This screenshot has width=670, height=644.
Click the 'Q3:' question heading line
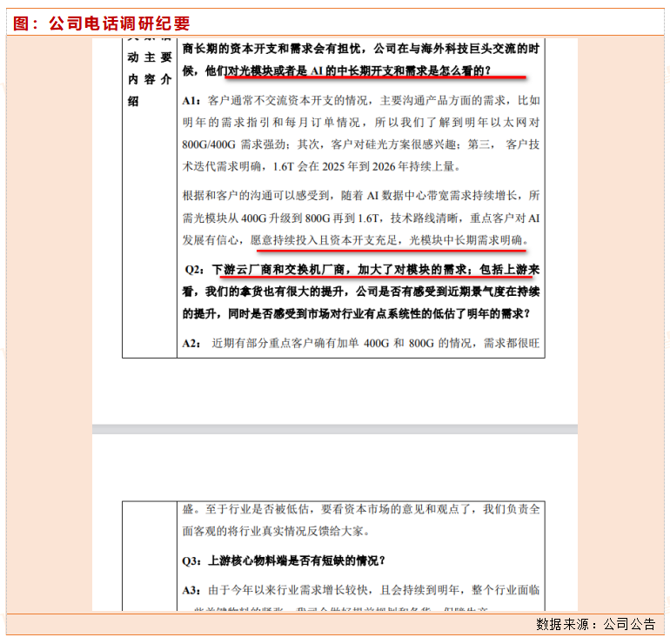(284, 560)
